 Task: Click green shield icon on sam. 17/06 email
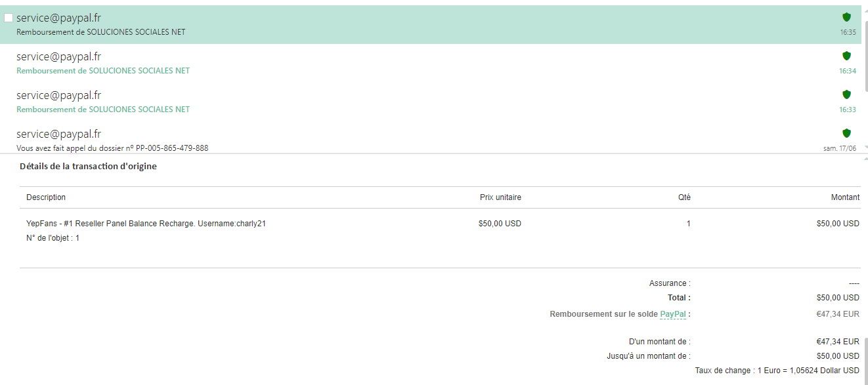846,133
